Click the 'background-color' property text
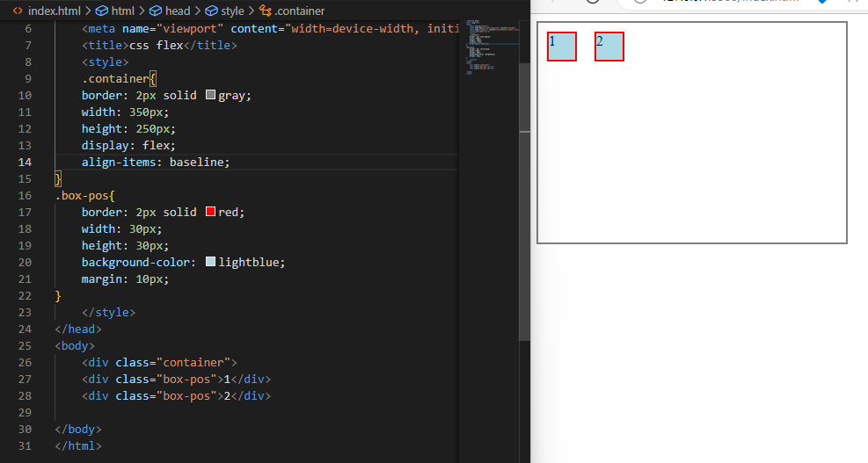This screenshot has height=463, width=868. (x=135, y=262)
